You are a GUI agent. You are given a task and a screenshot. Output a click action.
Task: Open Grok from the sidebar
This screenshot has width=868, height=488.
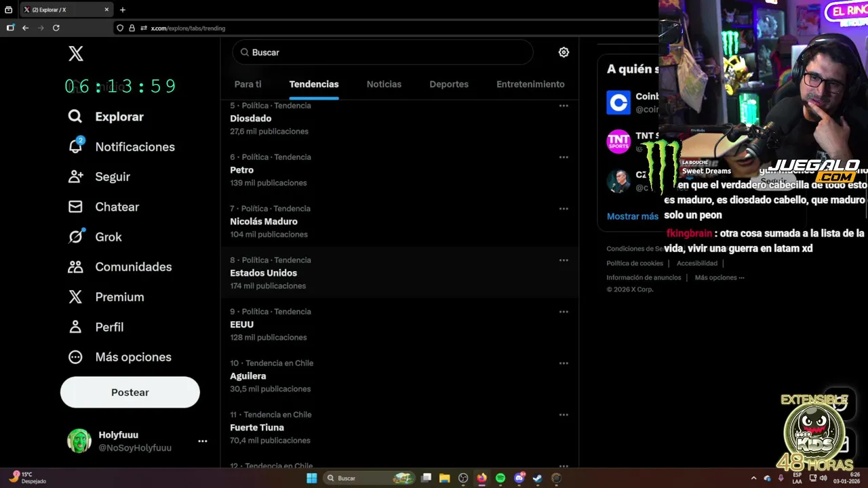(x=95, y=237)
